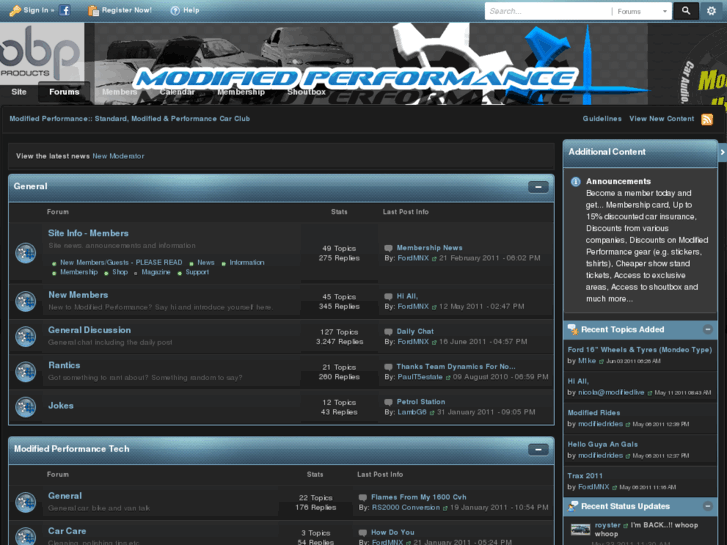Click the Jokes forum status icon

coord(26,407)
